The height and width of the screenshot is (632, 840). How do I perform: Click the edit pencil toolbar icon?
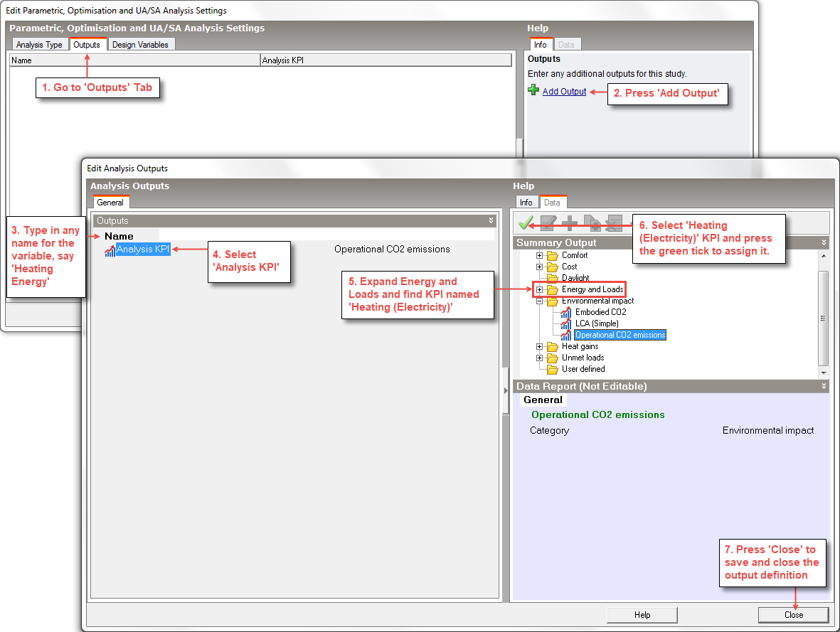point(548,223)
